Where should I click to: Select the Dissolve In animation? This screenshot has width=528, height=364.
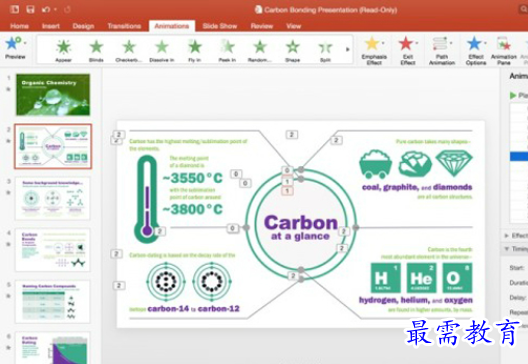(x=162, y=50)
